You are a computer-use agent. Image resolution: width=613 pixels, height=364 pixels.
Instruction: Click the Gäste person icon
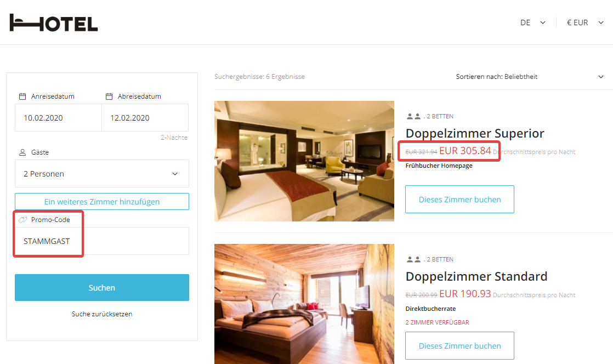coord(22,152)
